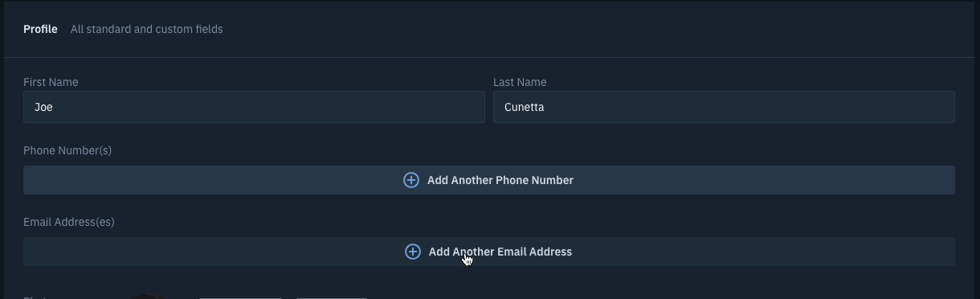Click the plus icon for adding phone number

pos(410,180)
